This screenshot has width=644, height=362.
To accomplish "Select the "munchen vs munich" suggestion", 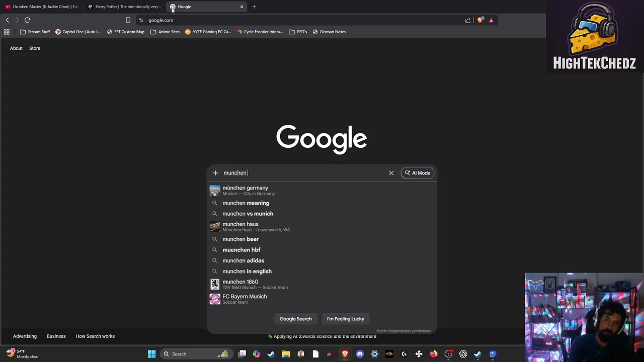I will pyautogui.click(x=322, y=214).
